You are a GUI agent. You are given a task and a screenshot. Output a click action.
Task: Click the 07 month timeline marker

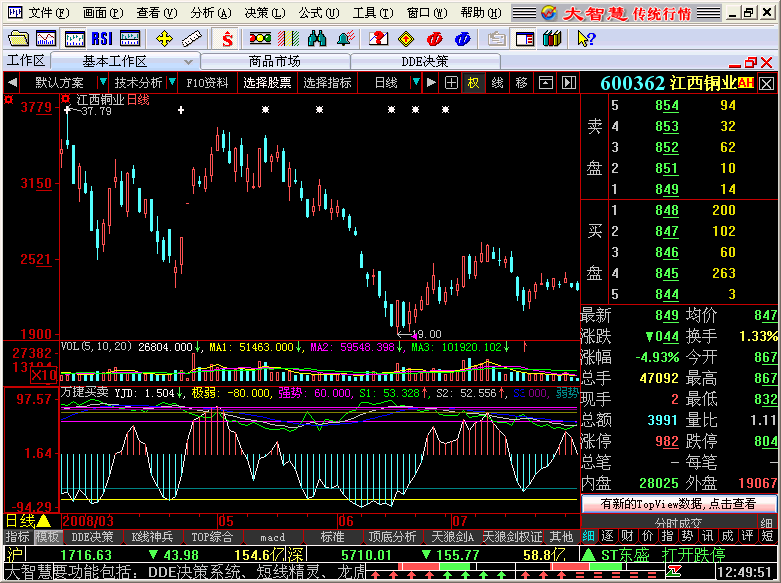(460, 521)
